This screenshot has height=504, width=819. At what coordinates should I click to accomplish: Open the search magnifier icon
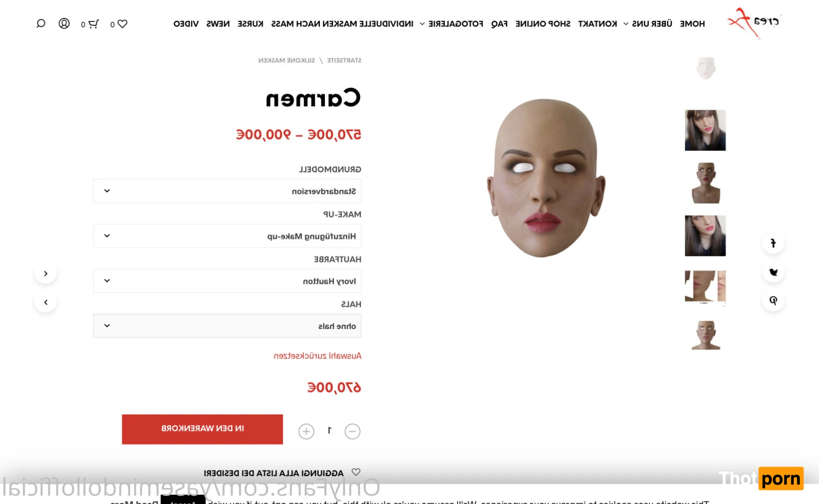coord(41,23)
